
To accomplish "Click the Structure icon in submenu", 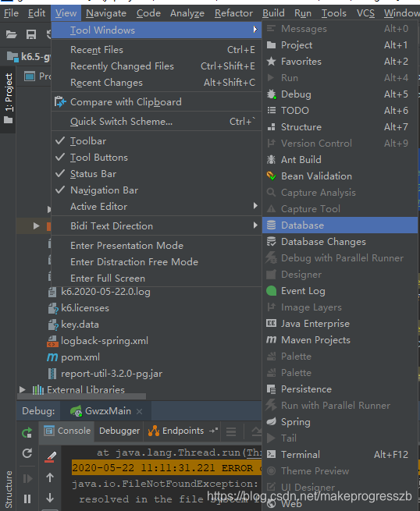I will point(272,126).
